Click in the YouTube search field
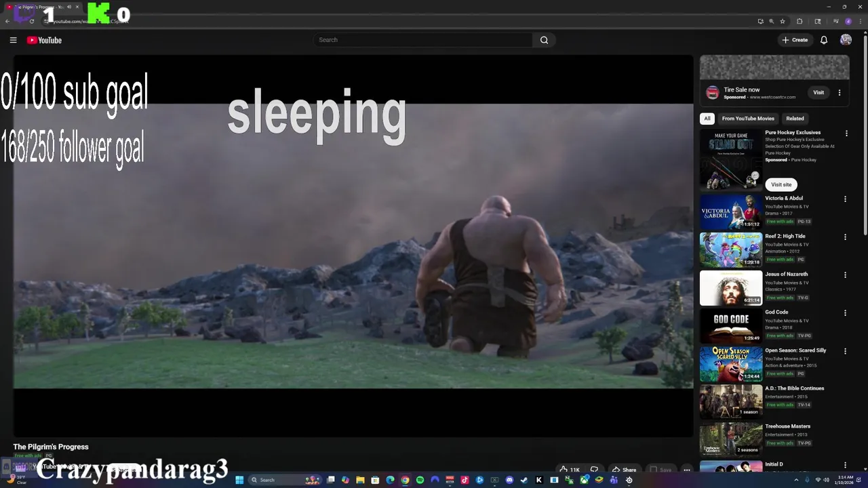The width and height of the screenshot is (868, 488). pos(424,40)
